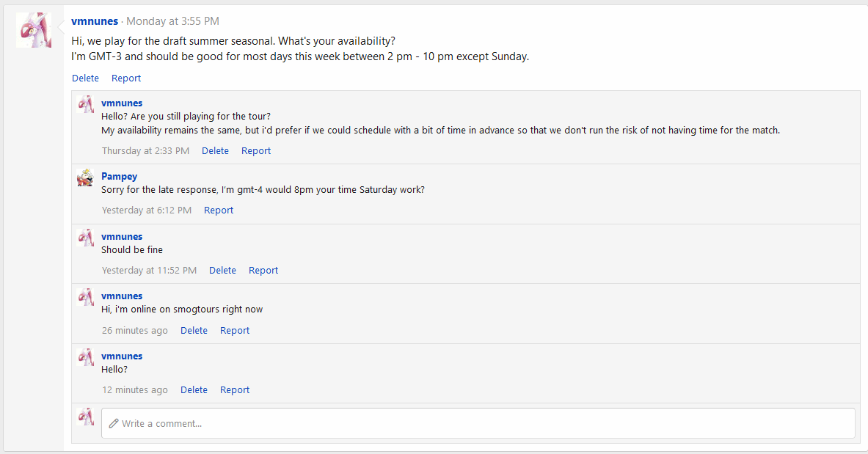Image resolution: width=868 pixels, height=454 pixels.
Task: Click the 'Write a comment...' input field
Action: (x=478, y=423)
